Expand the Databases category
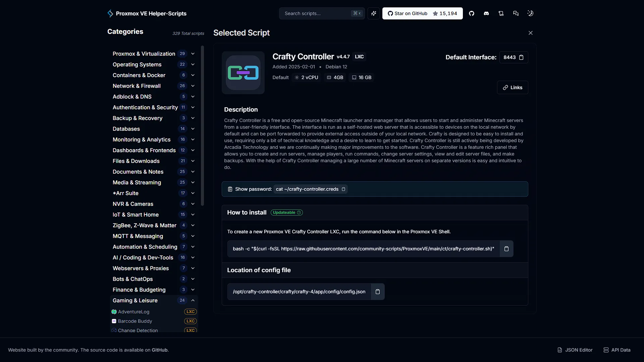 [154, 129]
